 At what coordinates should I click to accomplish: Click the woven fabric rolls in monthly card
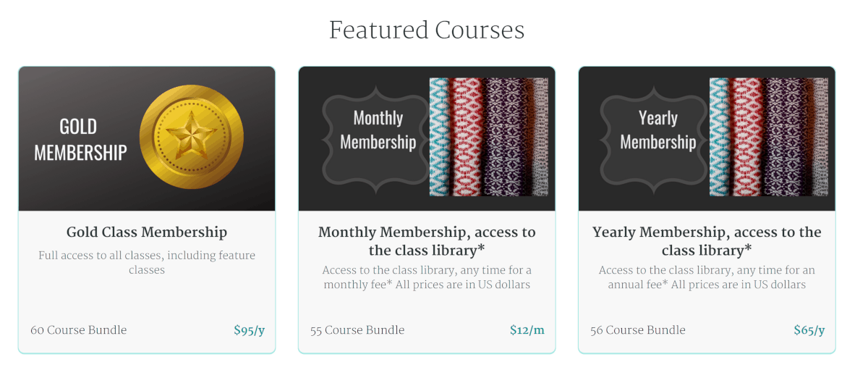(x=488, y=137)
